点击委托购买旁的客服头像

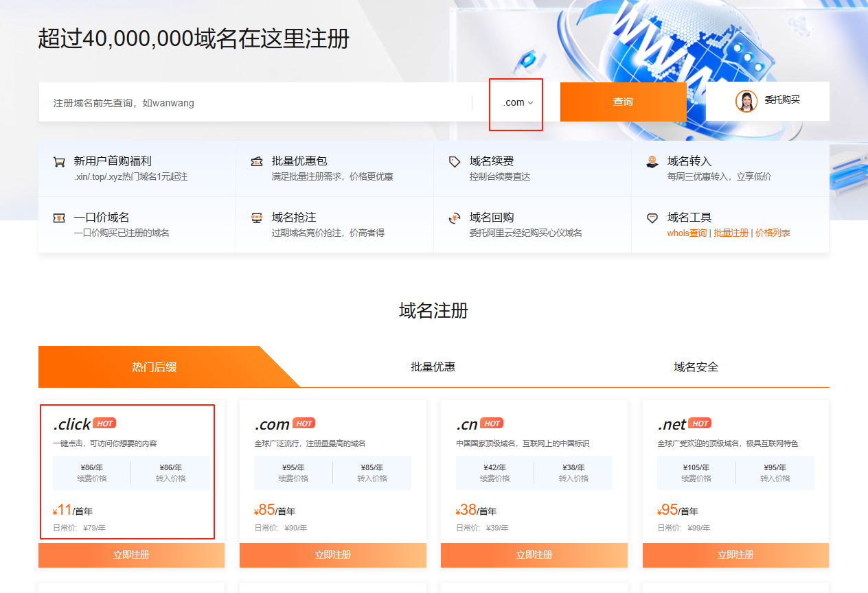746,101
